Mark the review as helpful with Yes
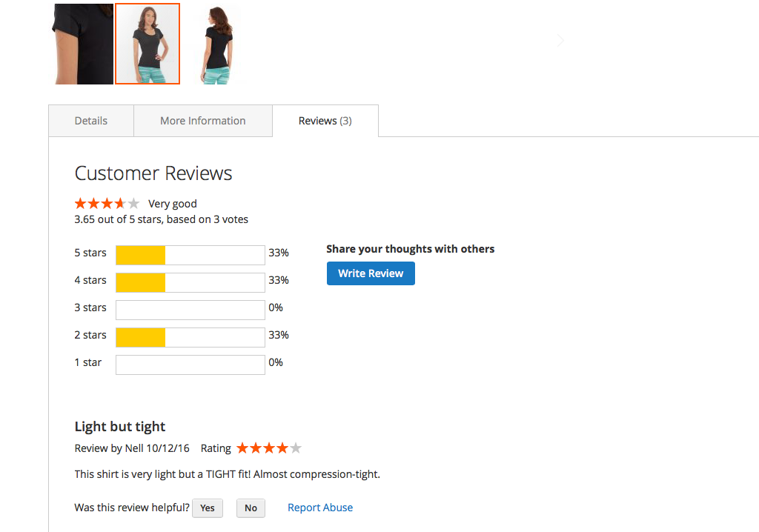Screen dimensions: 759x532 click(208, 508)
